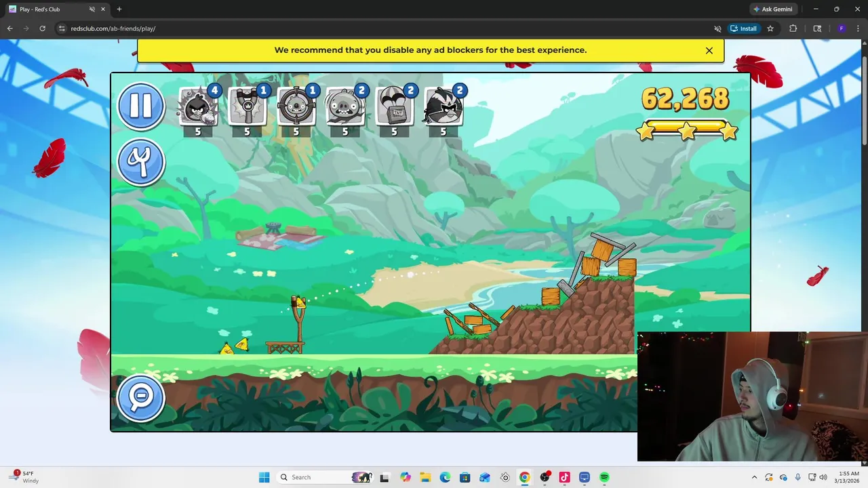868x488 pixels.
Task: Read the ad blocker recommendation message
Action: pos(431,50)
